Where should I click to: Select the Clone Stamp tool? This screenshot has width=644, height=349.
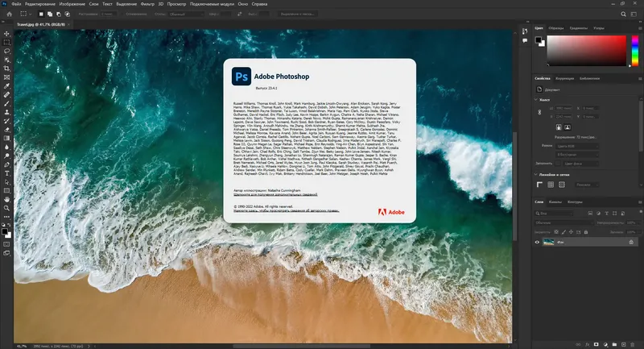coord(6,112)
